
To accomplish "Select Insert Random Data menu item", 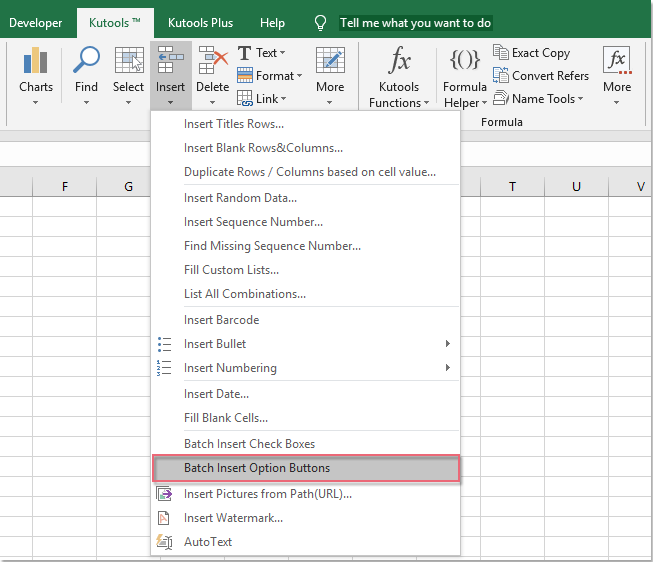I will pyautogui.click(x=306, y=198).
